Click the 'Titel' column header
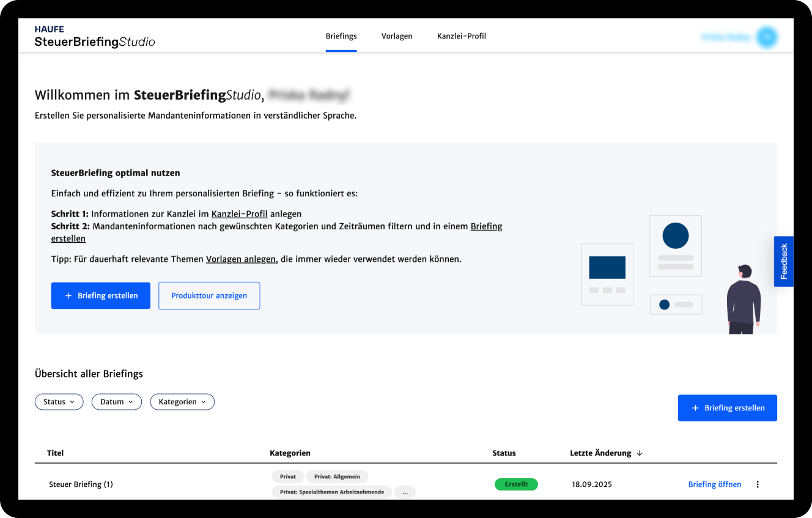The image size is (812, 518). [x=55, y=453]
